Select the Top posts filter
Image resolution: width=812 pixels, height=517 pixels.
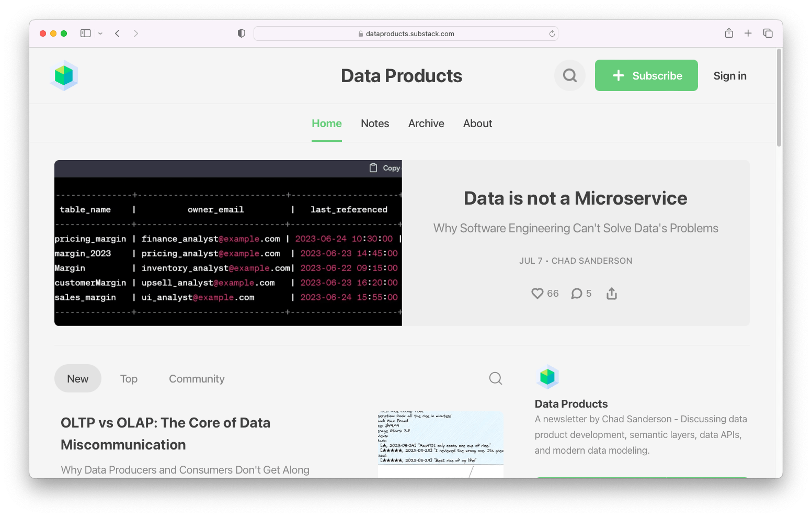pyautogui.click(x=129, y=378)
